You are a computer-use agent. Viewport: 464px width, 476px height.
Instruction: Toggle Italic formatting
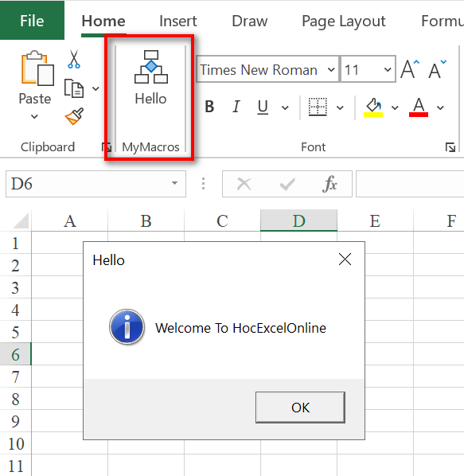click(236, 107)
